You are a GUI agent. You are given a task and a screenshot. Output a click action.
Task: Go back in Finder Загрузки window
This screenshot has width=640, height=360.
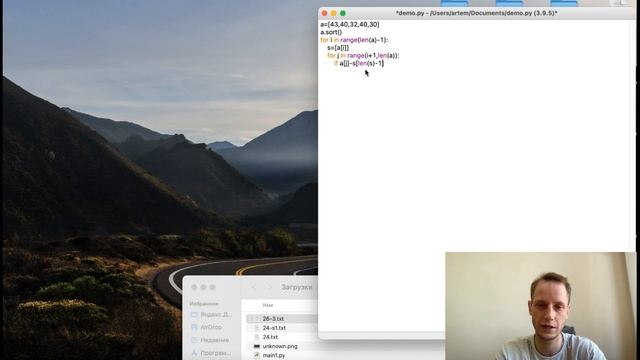pos(254,287)
